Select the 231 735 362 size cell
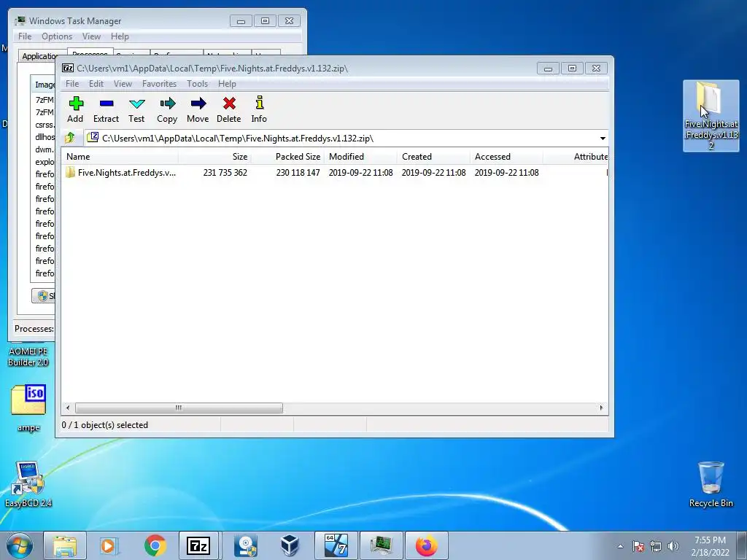 point(225,173)
